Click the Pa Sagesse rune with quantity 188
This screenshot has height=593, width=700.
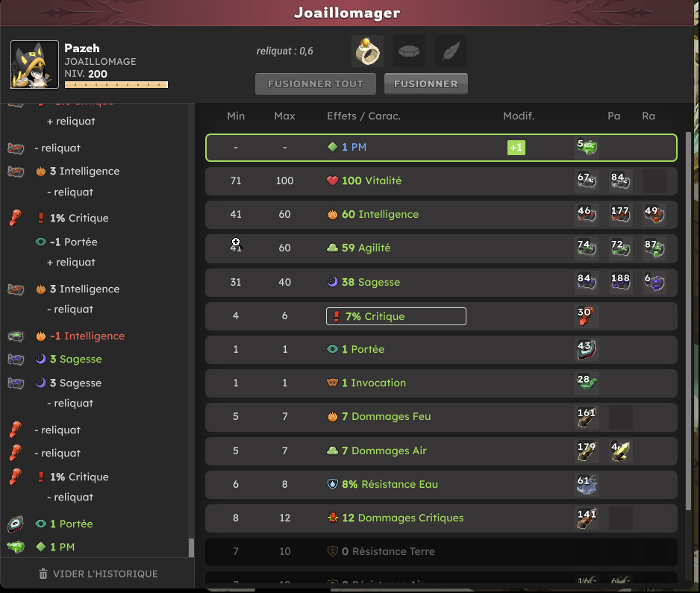pos(621,282)
